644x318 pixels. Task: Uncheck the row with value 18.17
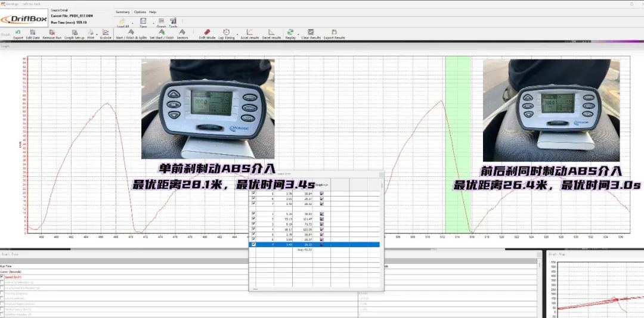253,229
